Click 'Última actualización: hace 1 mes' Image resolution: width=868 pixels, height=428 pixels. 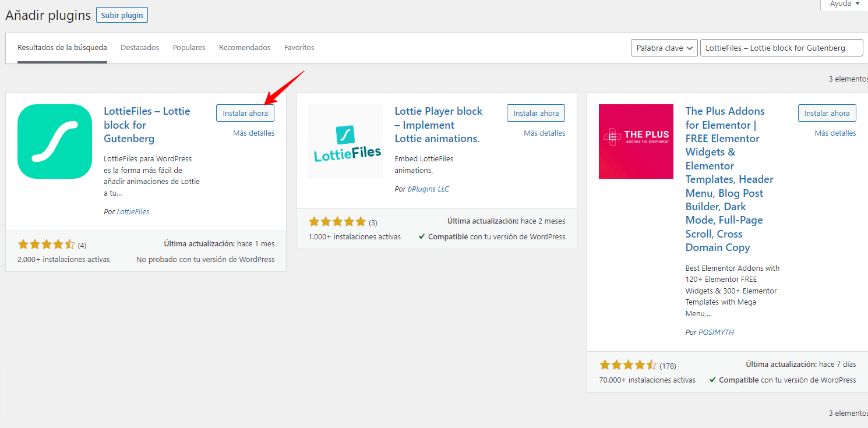pyautogui.click(x=219, y=244)
